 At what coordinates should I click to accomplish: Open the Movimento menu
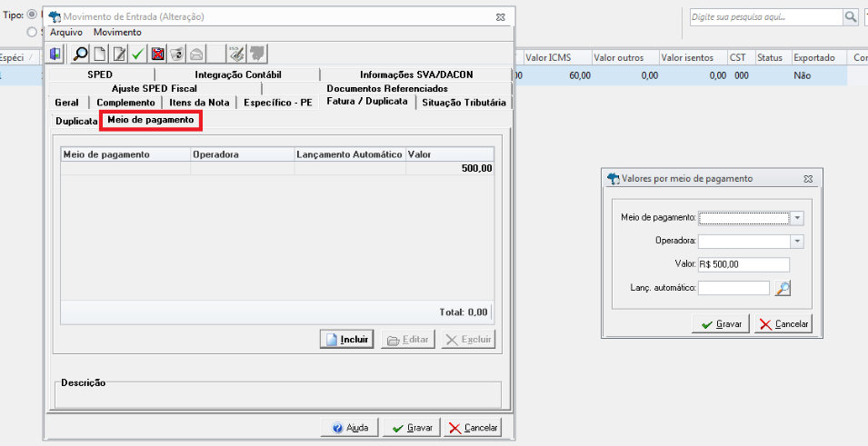117,32
